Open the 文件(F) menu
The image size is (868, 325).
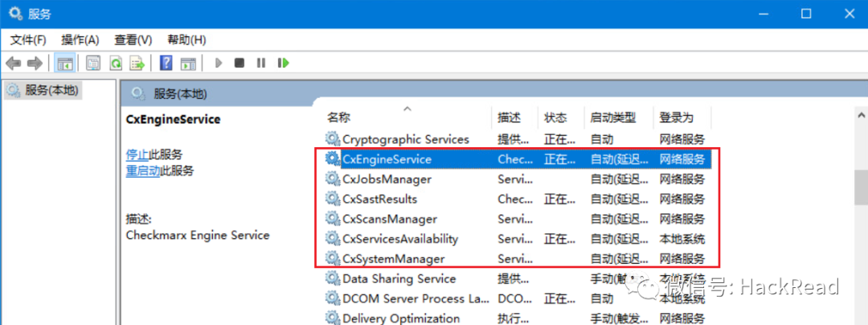(28, 40)
